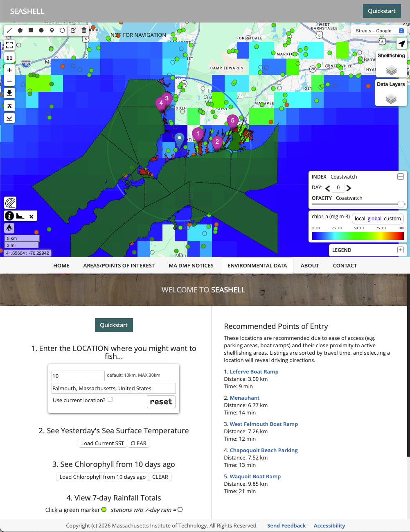410x532 pixels.
Task: Zoom out on the map
Action: pyautogui.click(x=9, y=81)
